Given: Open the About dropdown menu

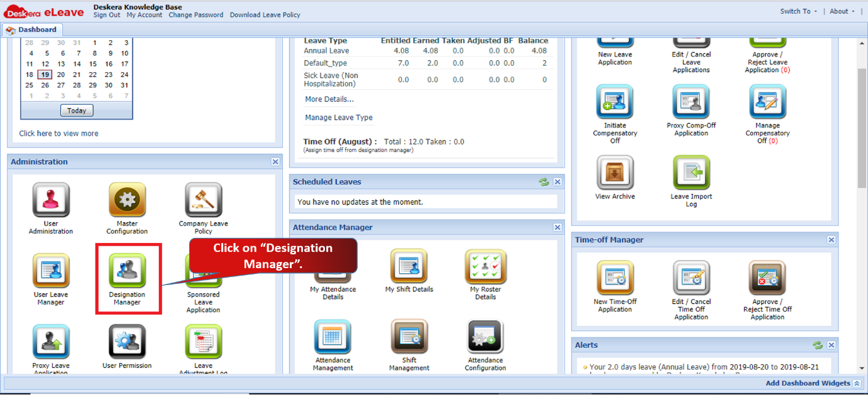Looking at the screenshot, I should 842,11.
